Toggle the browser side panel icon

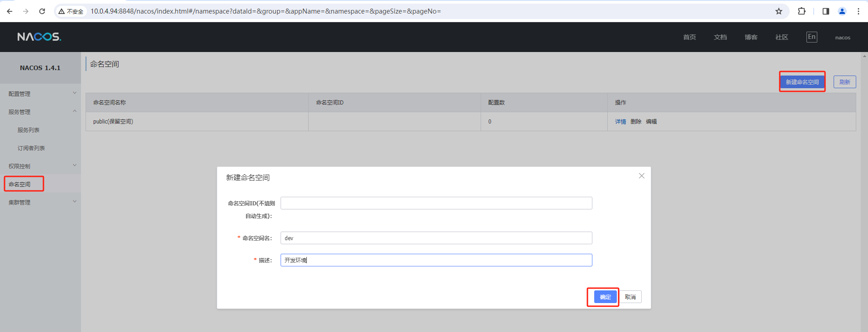click(x=826, y=11)
